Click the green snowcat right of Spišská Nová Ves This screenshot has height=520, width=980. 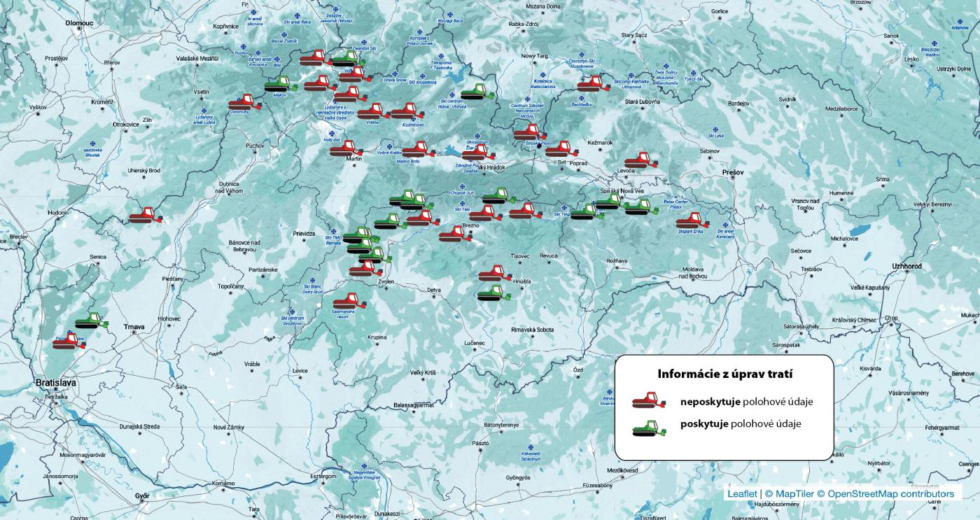(640, 207)
